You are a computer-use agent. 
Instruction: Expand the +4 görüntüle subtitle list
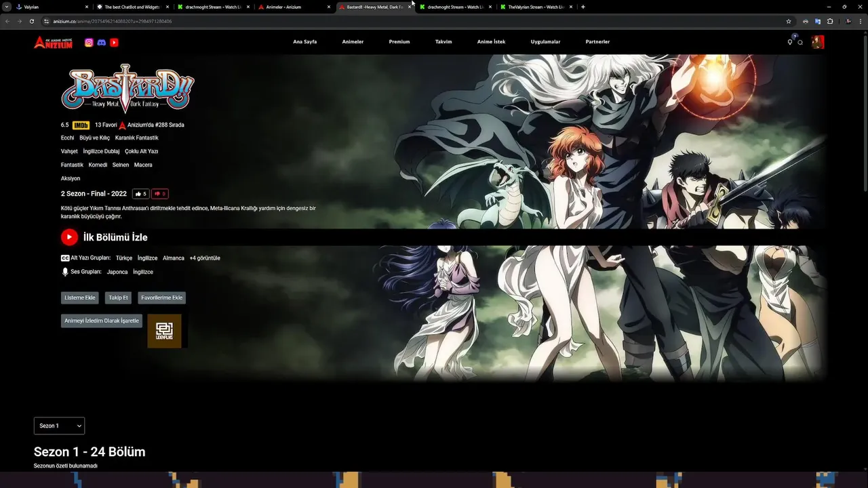(205, 258)
